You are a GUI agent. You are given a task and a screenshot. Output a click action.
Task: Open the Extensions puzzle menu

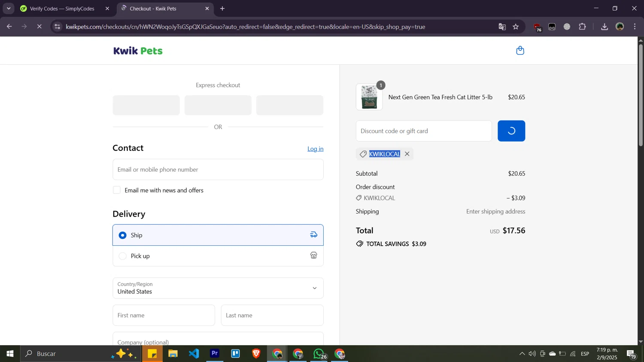pyautogui.click(x=583, y=27)
